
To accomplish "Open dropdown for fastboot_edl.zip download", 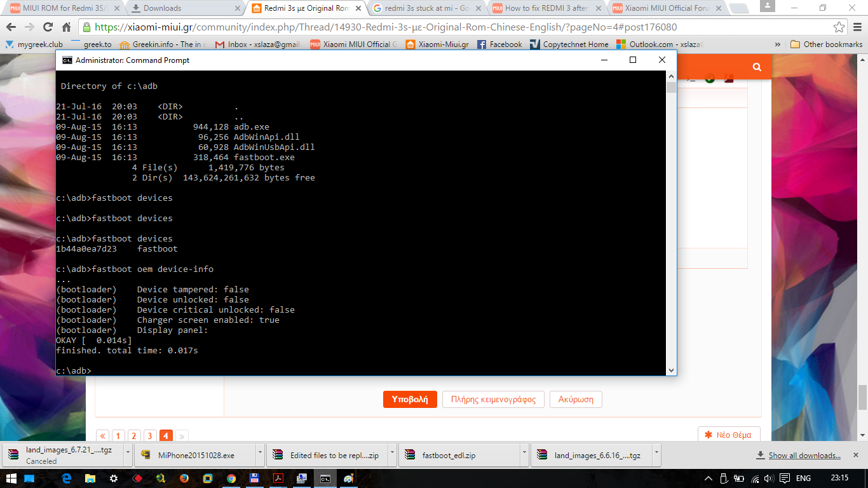I will pyautogui.click(x=524, y=455).
